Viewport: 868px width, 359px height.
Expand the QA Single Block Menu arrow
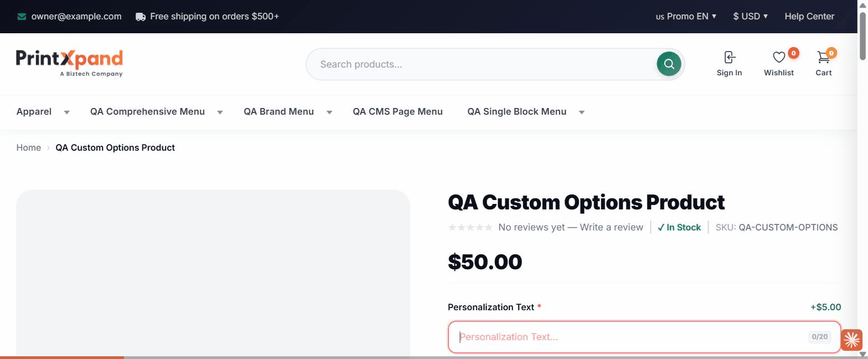click(x=582, y=112)
